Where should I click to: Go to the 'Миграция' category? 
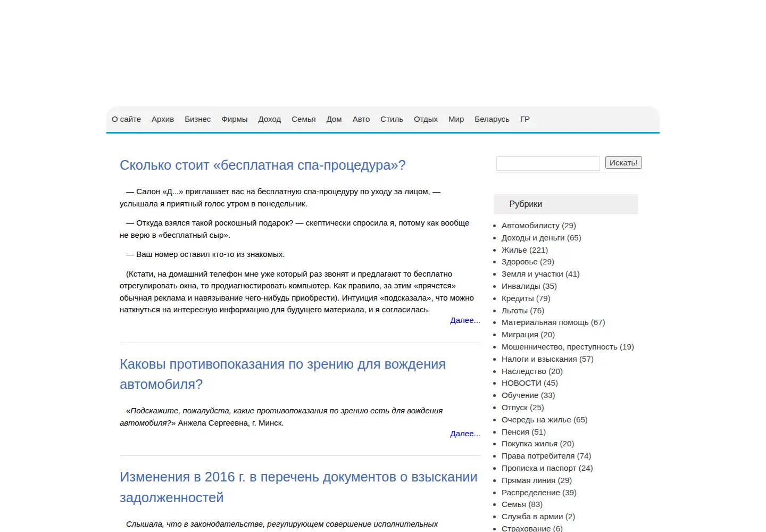point(520,335)
